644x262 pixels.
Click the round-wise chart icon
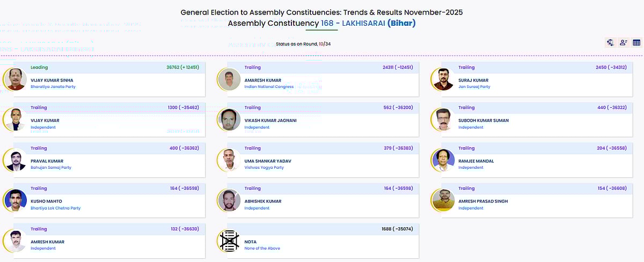[x=610, y=43]
